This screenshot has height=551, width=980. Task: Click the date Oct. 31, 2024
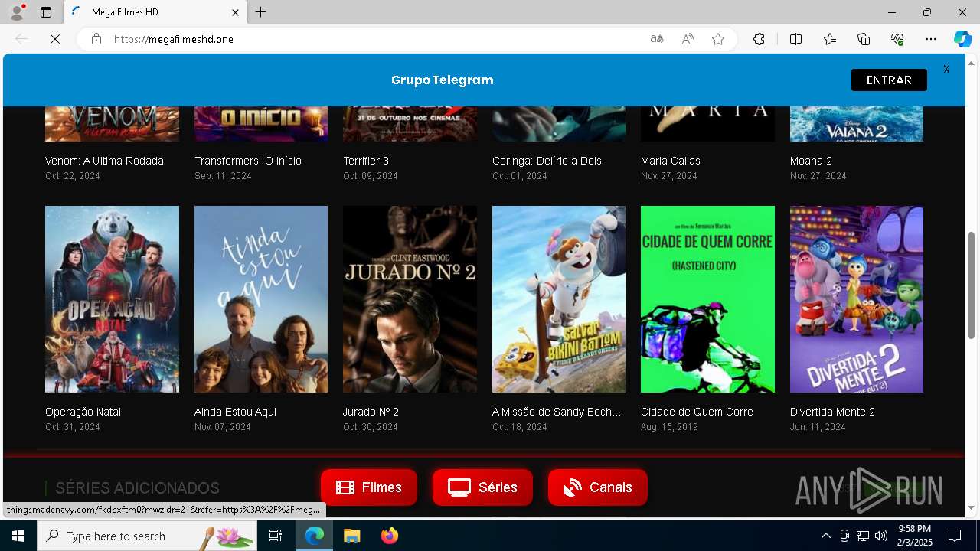pos(73,427)
